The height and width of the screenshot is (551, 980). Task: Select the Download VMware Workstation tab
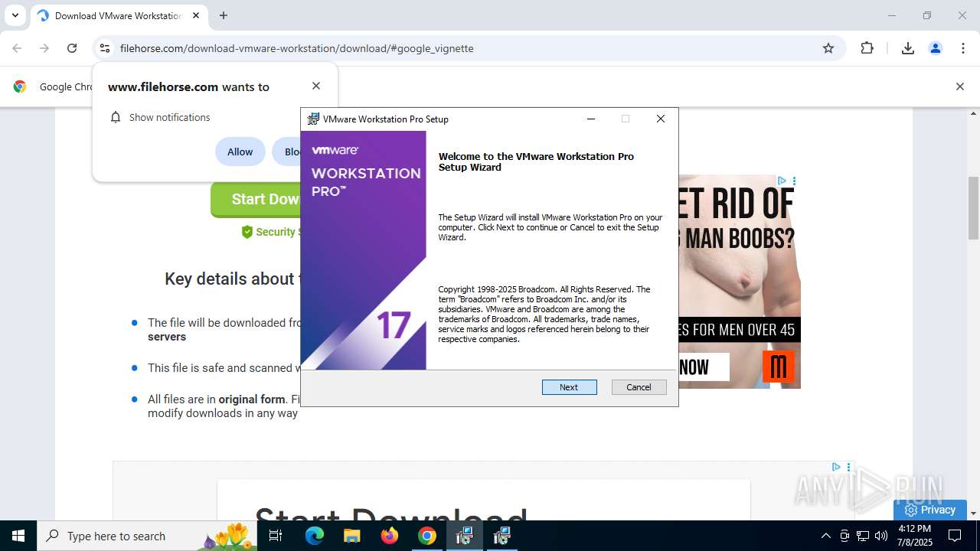(118, 15)
